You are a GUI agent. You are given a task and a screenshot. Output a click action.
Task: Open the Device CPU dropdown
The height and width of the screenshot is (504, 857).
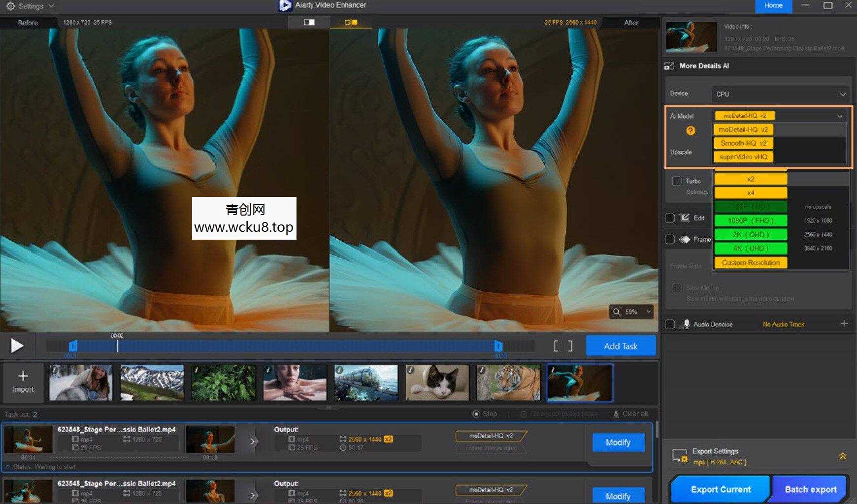click(x=781, y=94)
